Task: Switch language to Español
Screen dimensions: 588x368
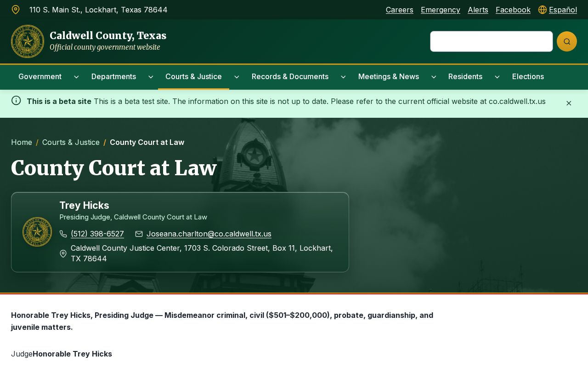Action: tap(563, 10)
